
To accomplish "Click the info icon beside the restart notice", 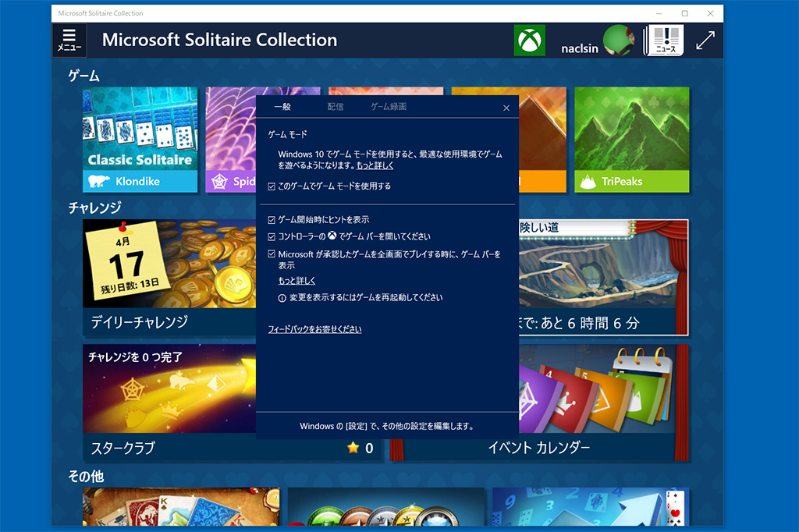I will click(282, 298).
